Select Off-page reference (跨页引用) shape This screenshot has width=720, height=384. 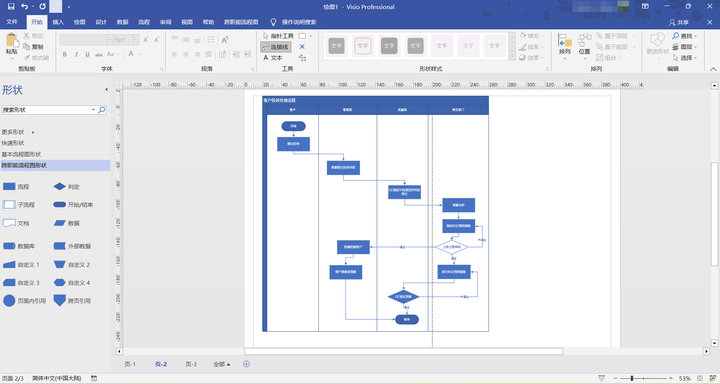coord(72,301)
